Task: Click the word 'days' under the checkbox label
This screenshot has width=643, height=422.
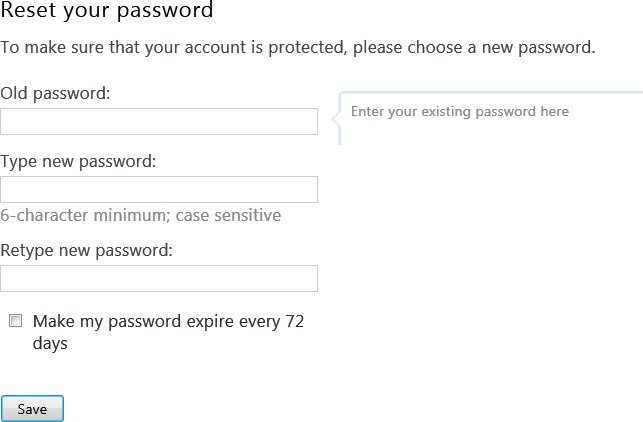Action: point(50,343)
